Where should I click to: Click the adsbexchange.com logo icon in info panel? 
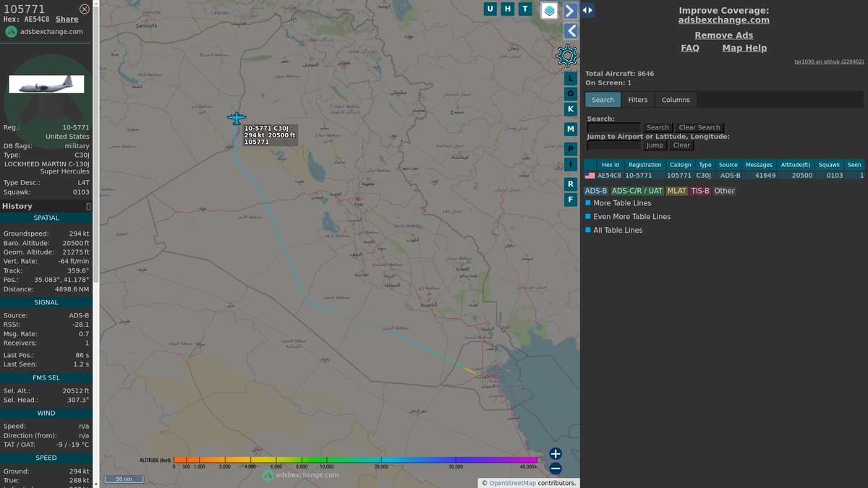pyautogui.click(x=11, y=32)
